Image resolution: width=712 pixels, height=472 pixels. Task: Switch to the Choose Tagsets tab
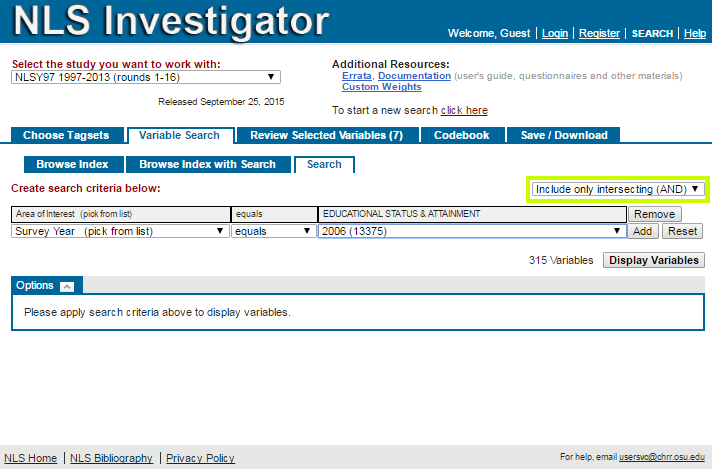click(67, 135)
